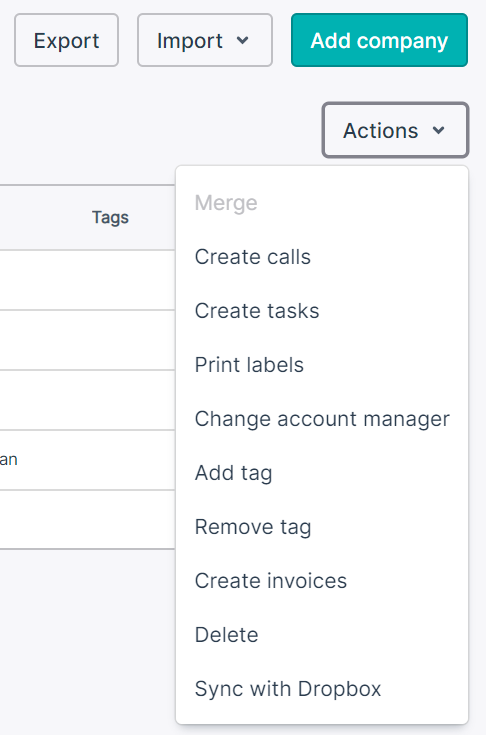This screenshot has width=486, height=735.
Task: Click the first empty Tags cell
Action: click(87, 280)
